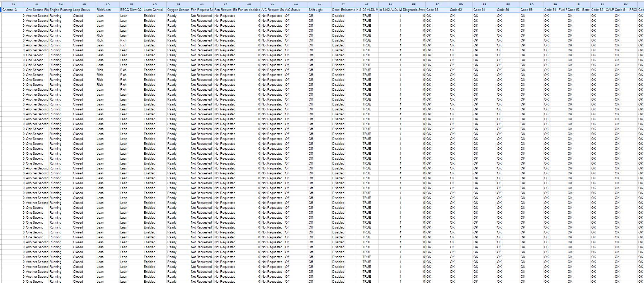The image size is (644, 283).
Task: Select column AS header letter
Action: tap(202, 4)
